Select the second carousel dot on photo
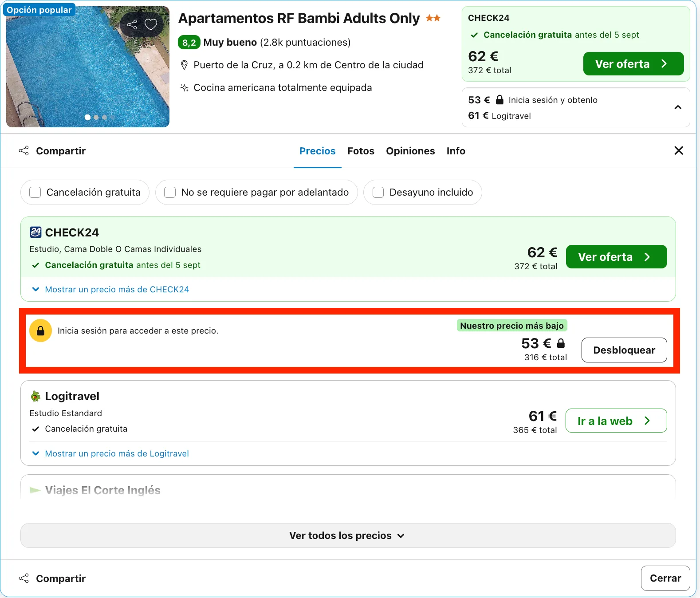The width and height of the screenshot is (700, 598). (x=96, y=118)
